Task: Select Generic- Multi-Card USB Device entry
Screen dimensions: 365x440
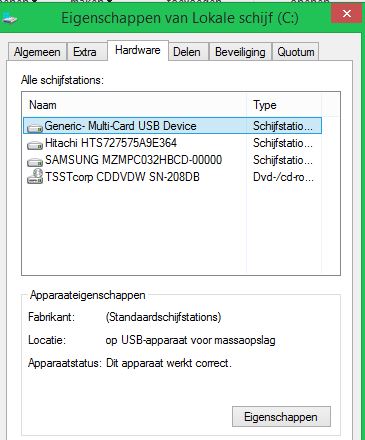Action: [172, 126]
